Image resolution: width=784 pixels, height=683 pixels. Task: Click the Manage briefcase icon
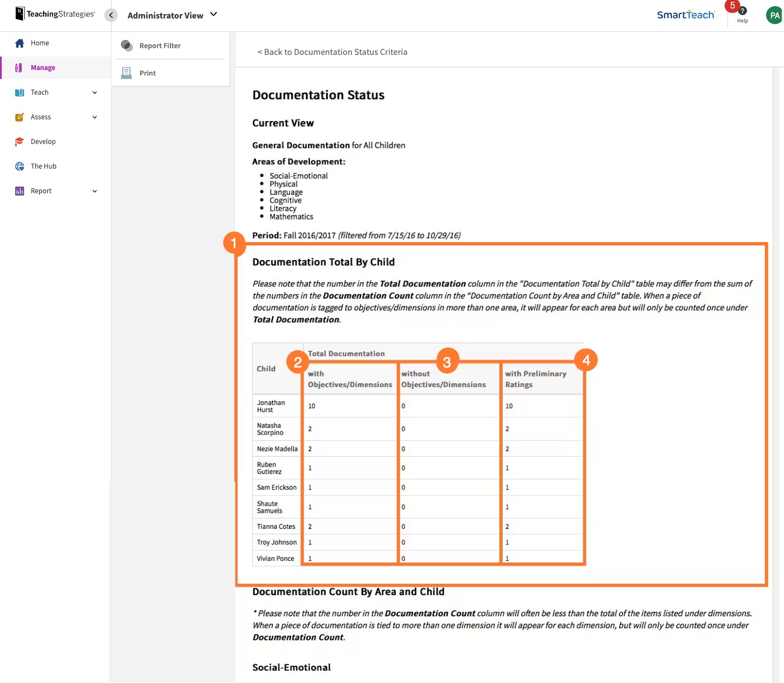click(x=19, y=67)
